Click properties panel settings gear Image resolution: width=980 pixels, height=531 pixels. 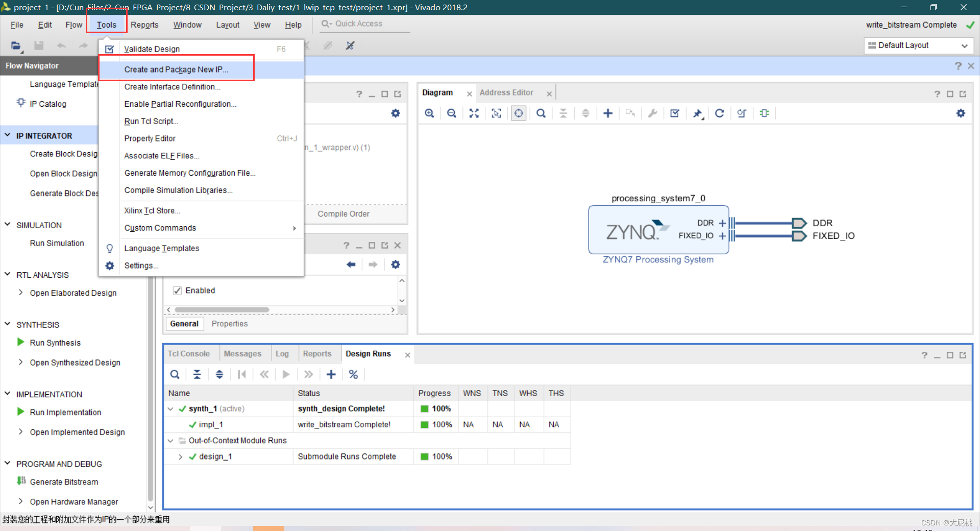[396, 264]
